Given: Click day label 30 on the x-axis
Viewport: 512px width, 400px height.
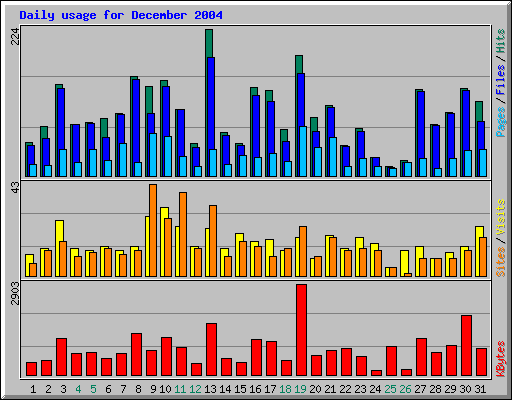Looking at the screenshot, I should pos(465,389).
